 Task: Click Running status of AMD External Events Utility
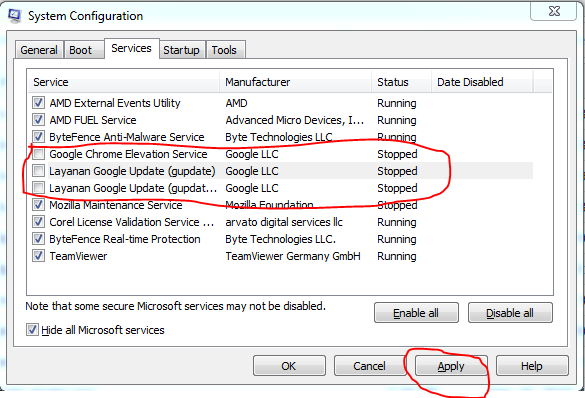tap(397, 103)
